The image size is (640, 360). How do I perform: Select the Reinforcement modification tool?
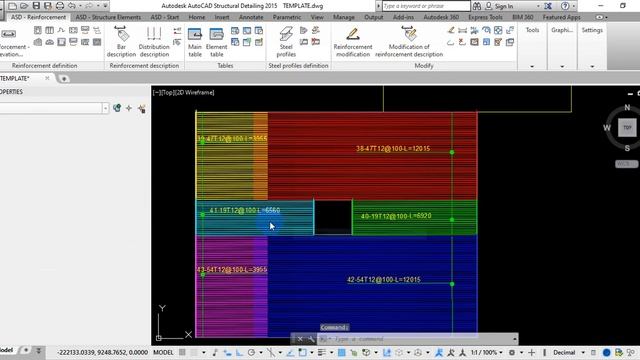point(353,42)
